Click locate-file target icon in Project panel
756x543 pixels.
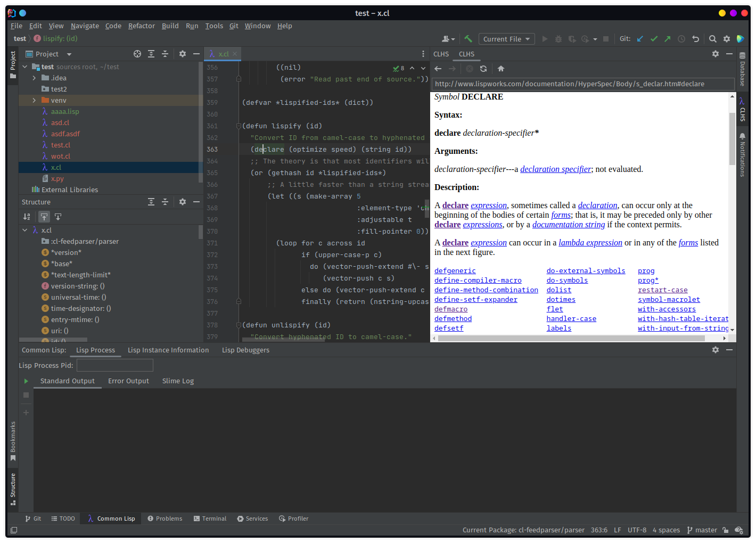(137, 54)
